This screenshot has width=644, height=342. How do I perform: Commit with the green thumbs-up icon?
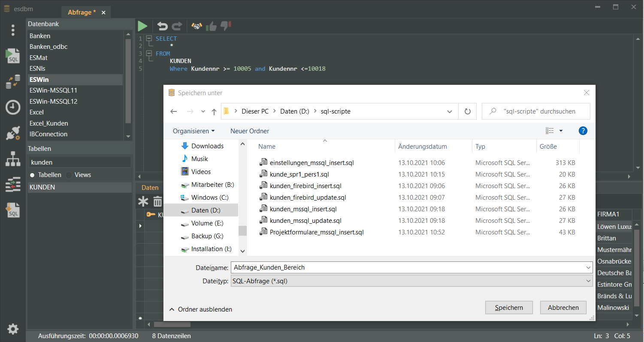[211, 26]
